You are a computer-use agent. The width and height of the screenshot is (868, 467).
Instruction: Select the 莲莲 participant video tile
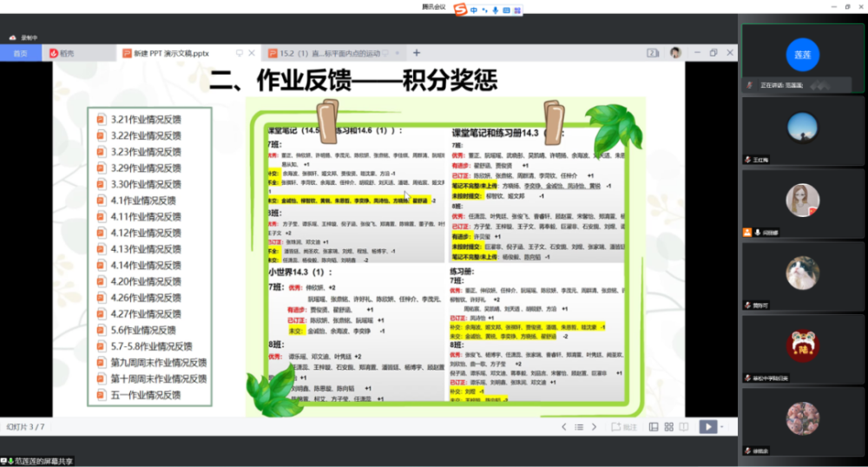pos(802,54)
